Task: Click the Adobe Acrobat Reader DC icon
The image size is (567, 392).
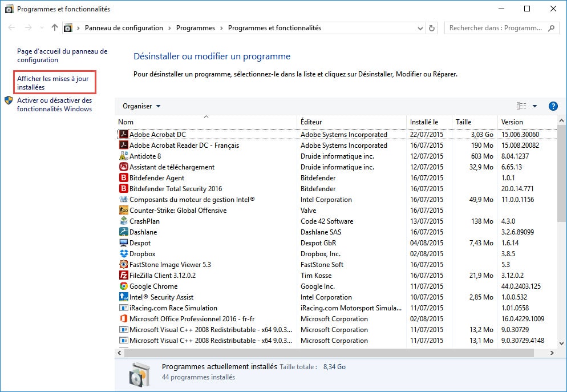Action: click(124, 145)
